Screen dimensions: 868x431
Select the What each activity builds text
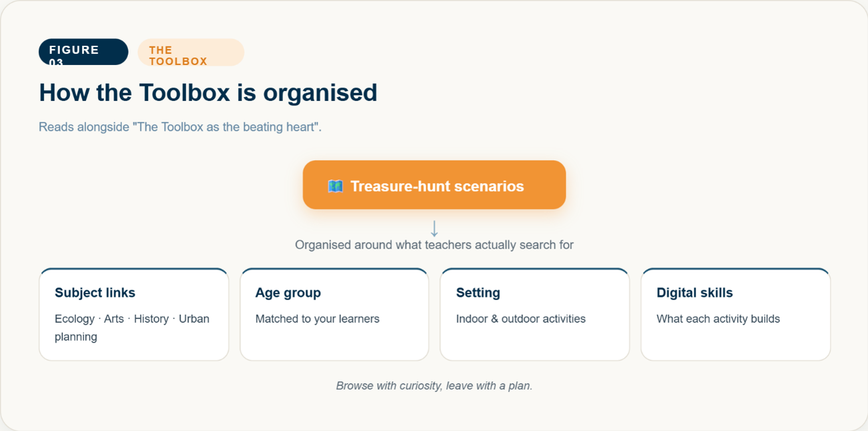[x=718, y=319]
